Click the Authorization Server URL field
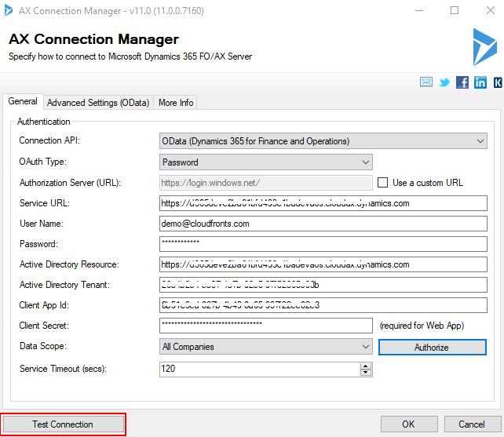 pyautogui.click(x=266, y=183)
